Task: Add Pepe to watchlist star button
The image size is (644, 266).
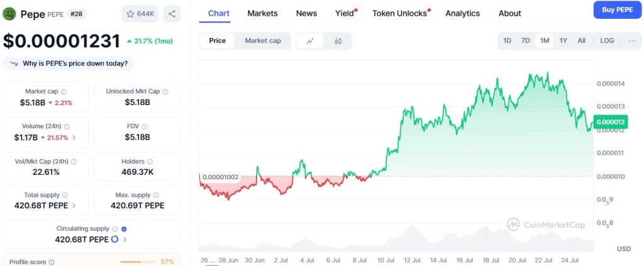Action: point(140,14)
